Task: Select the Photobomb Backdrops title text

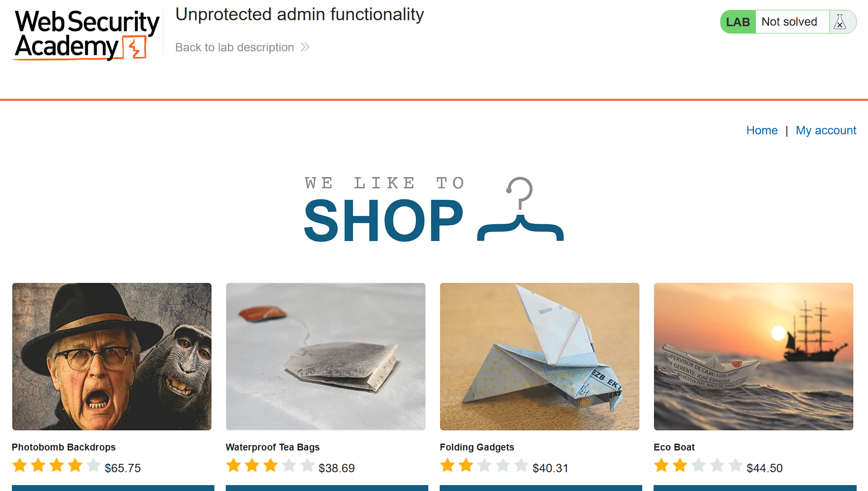Action: 64,447
